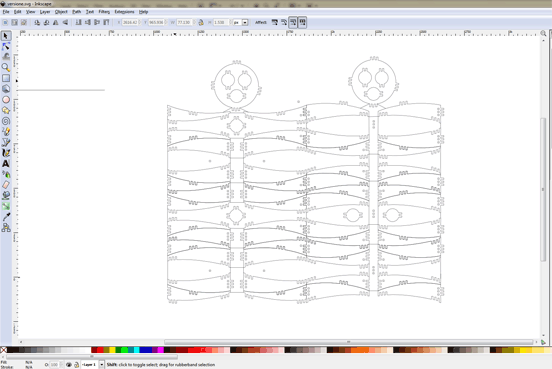Flip selection vertically
The height and width of the screenshot is (369, 552).
65,23
